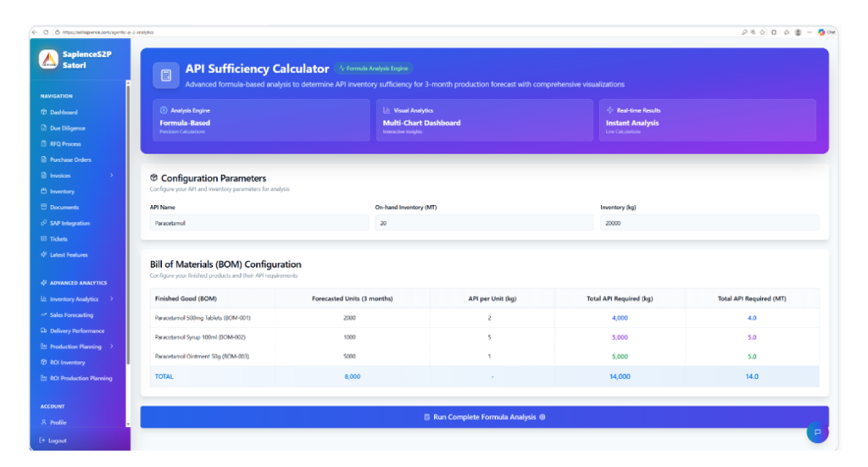This screenshot has height=467, width=868.
Task: Click the Inventory (kg) input field
Action: pos(709,223)
